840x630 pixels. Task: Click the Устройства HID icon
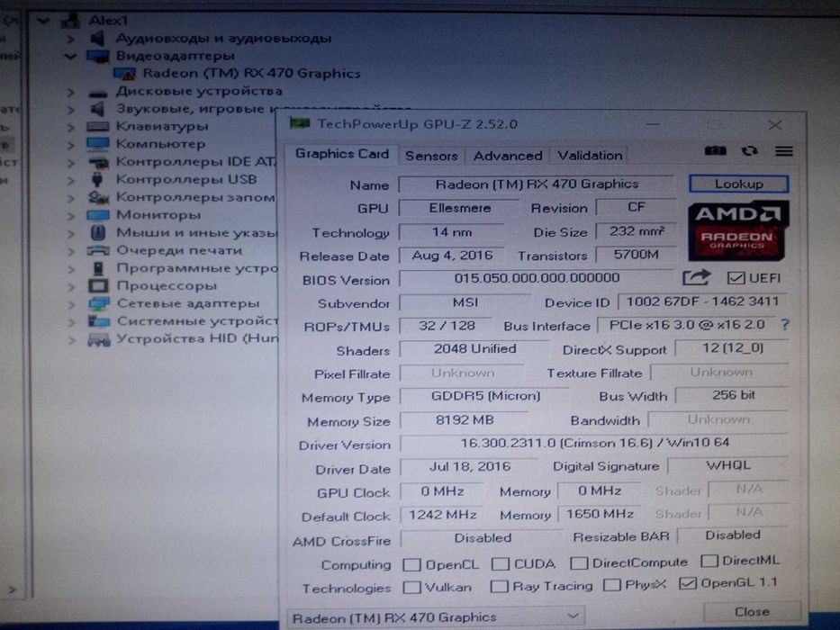[x=98, y=339]
